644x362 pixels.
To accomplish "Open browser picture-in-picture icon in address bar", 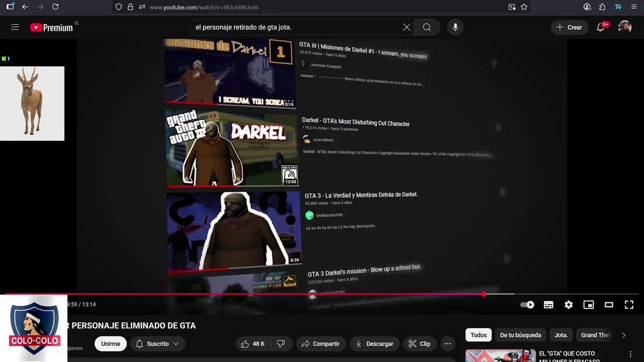I will tap(512, 7).
